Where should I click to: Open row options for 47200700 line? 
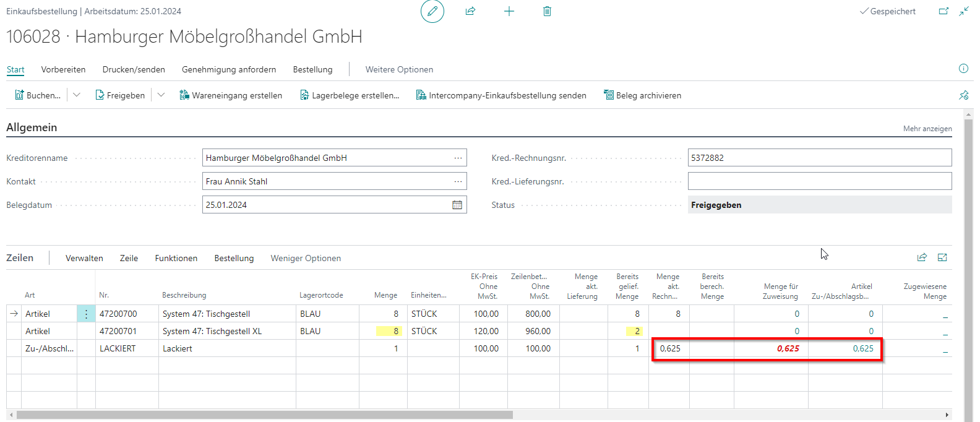86,314
